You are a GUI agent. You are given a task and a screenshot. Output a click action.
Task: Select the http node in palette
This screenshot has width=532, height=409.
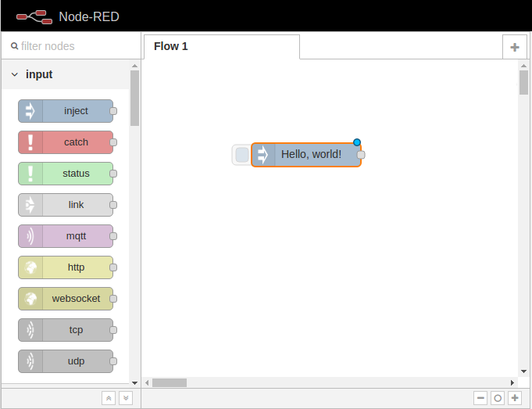point(66,267)
